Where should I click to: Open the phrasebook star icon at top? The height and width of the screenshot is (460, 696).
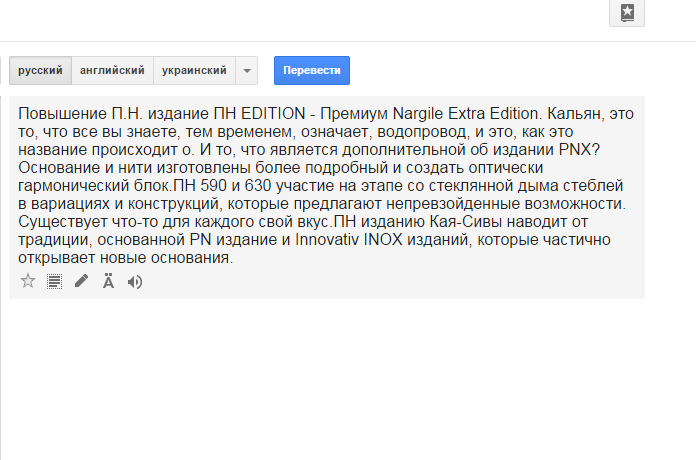[627, 12]
